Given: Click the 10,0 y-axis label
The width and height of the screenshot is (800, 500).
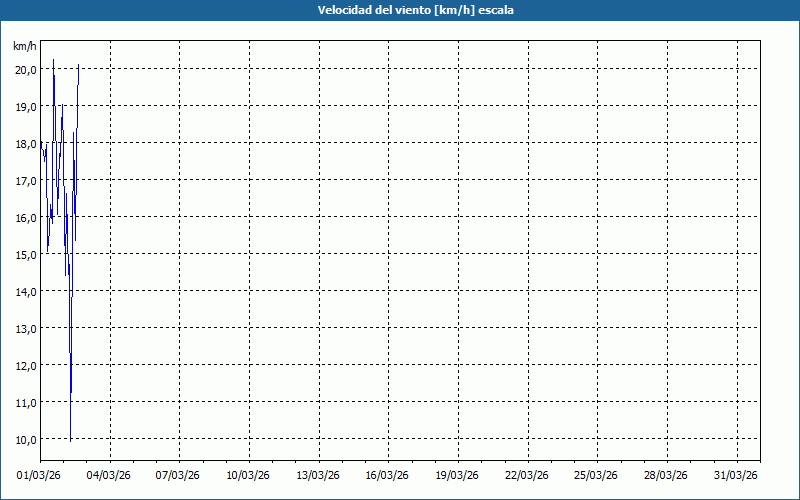Looking at the screenshot, I should tap(25, 440).
